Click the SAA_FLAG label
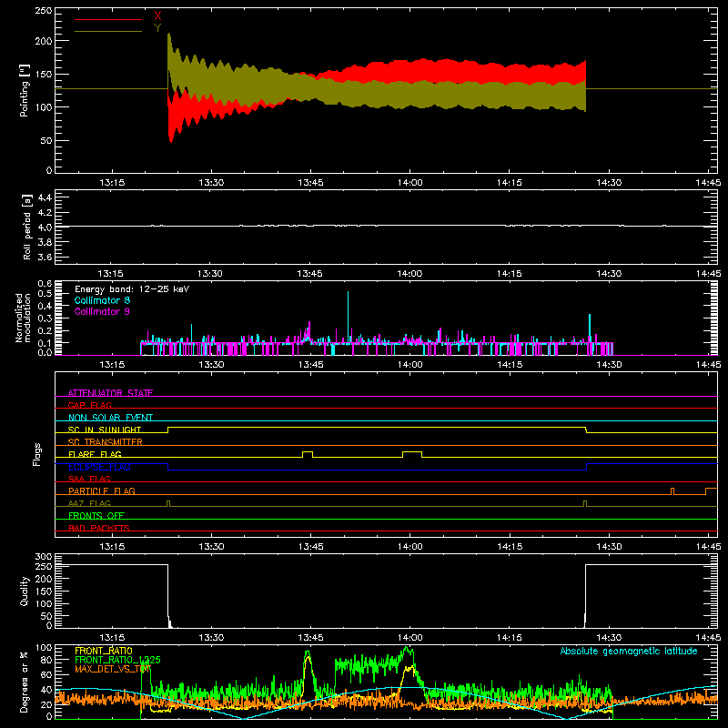 pyautogui.click(x=89, y=479)
